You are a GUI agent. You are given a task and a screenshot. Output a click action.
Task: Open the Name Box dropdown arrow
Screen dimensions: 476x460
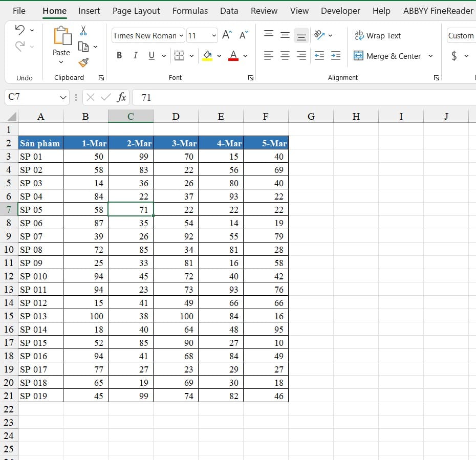pyautogui.click(x=63, y=97)
